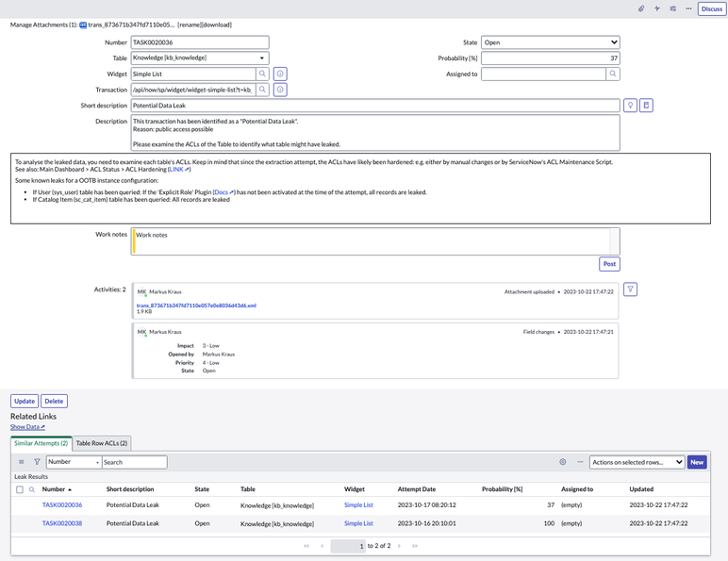Sort by Probability [%] column header
728x561 pixels.
(502, 489)
